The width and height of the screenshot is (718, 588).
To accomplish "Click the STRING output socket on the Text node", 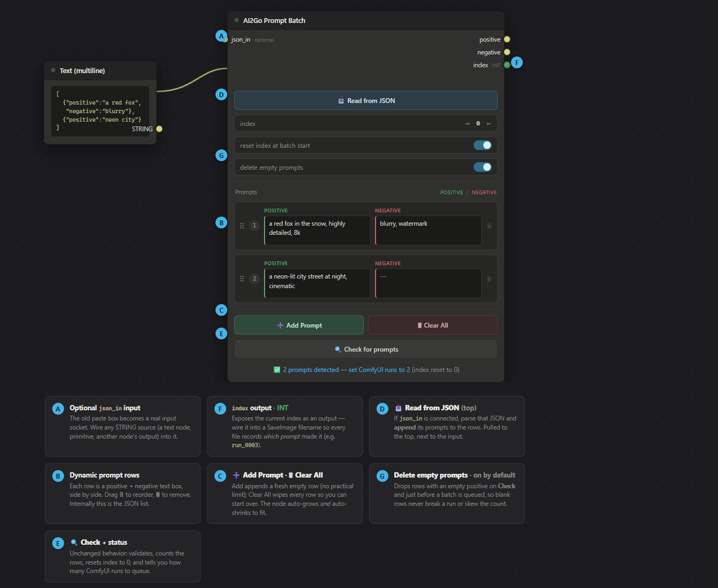I will click(x=159, y=129).
